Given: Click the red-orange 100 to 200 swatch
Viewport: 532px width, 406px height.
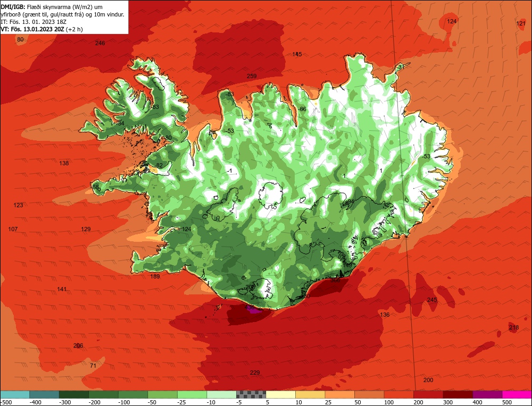Looking at the screenshot, I should coord(398,394).
